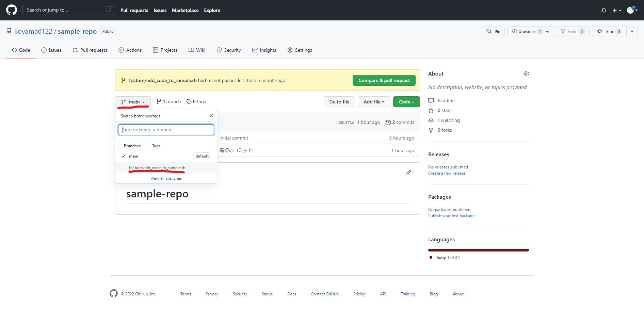Open the GitHub home logo

12,10
